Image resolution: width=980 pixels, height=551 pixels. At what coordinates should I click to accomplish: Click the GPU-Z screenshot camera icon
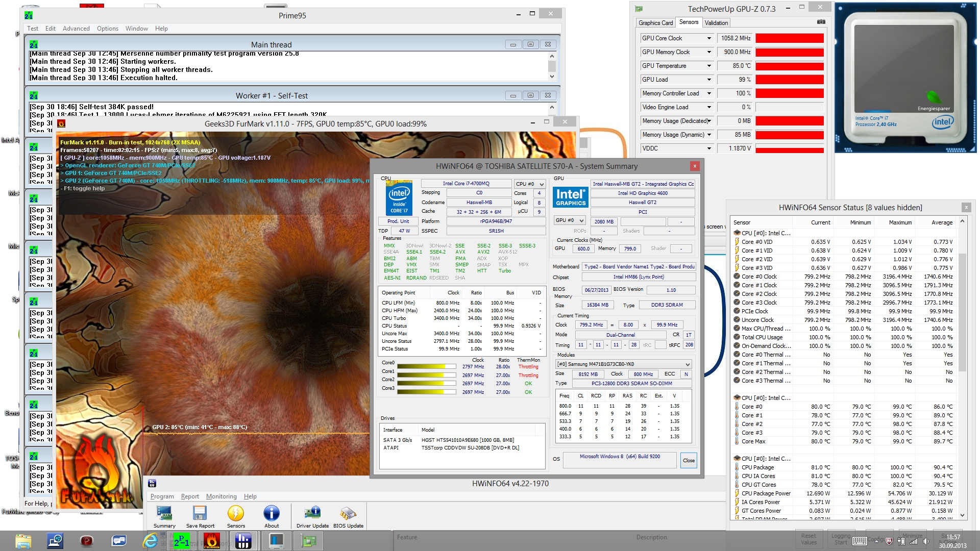click(821, 22)
